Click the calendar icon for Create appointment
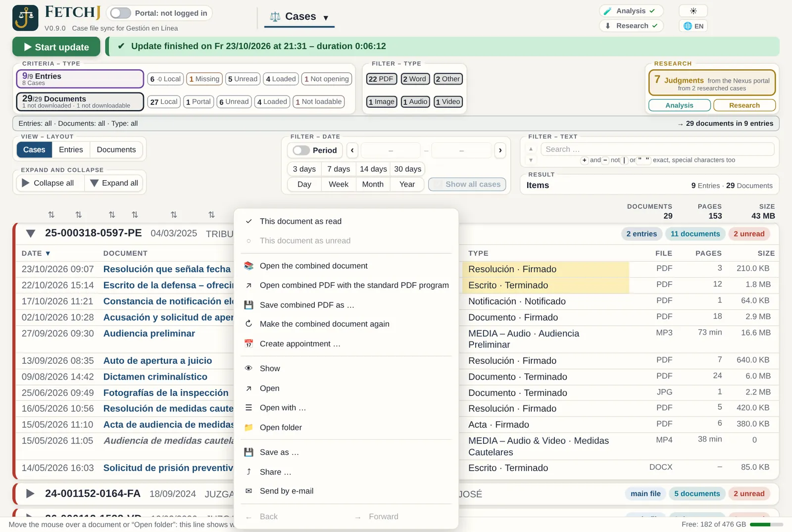 point(249,343)
